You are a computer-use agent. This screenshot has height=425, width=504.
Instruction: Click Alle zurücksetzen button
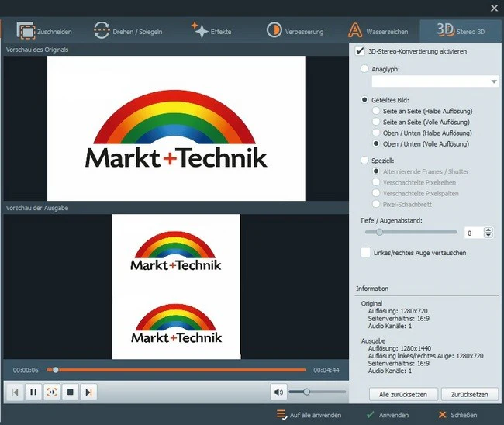403,394
